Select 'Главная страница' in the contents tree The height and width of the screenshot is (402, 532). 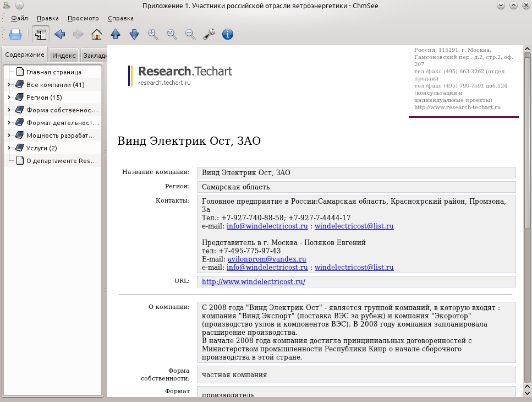pyautogui.click(x=53, y=72)
